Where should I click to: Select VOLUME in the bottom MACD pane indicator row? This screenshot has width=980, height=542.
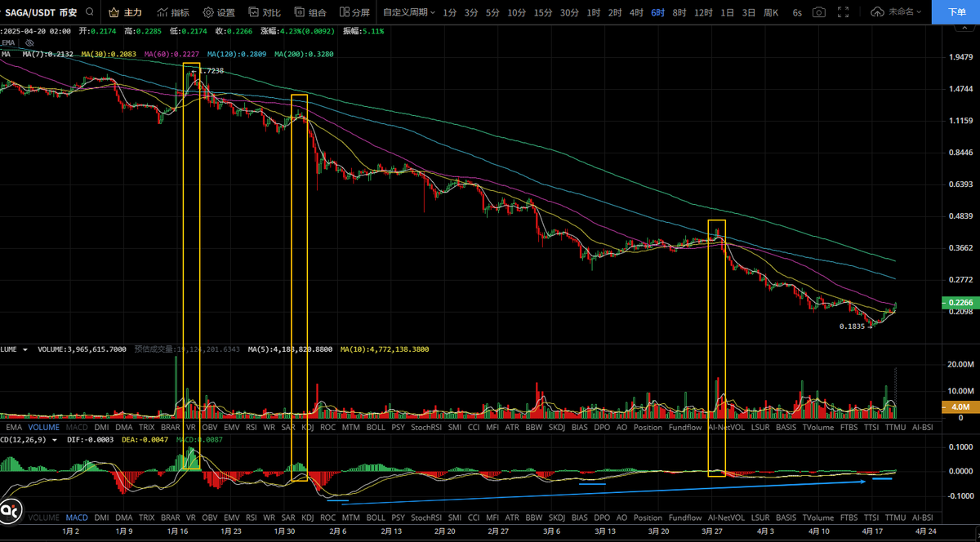click(x=43, y=518)
